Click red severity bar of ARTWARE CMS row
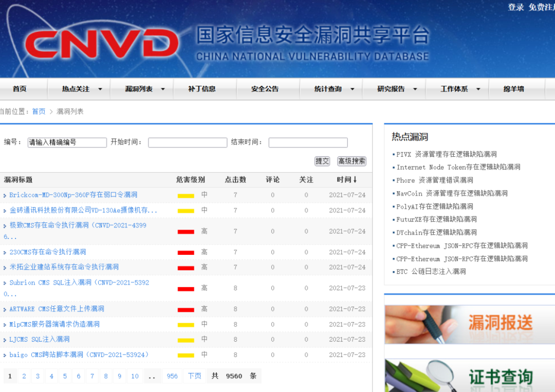Viewport: 555px width, 392px height. click(186, 310)
